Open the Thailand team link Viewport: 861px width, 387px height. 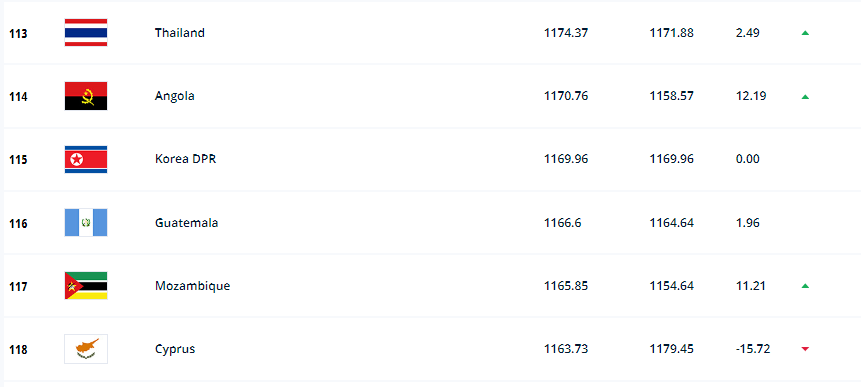tap(180, 32)
